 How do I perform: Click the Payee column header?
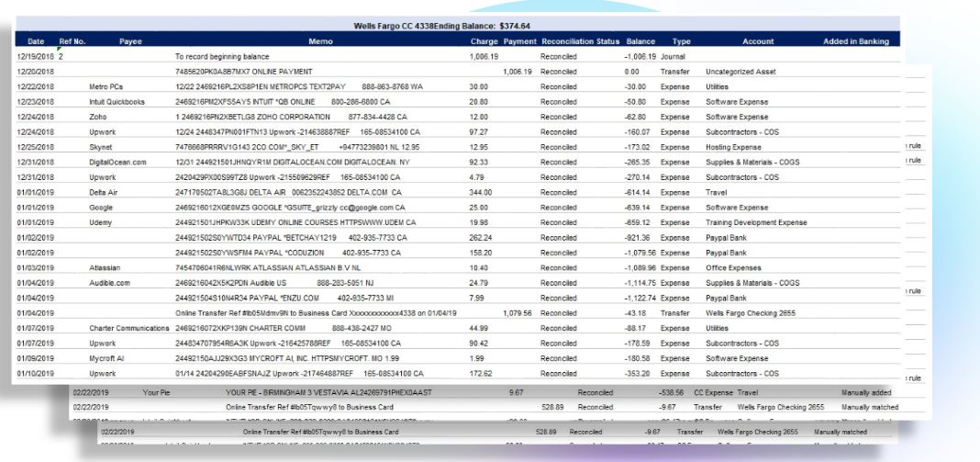point(130,41)
